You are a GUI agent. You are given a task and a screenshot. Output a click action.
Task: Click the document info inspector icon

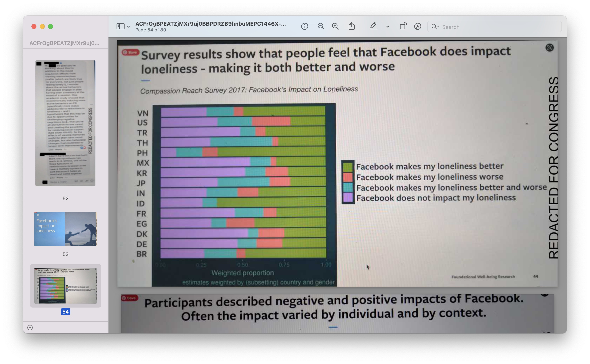coord(305,26)
